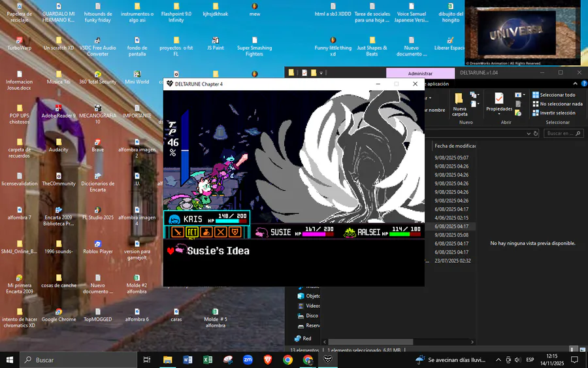Open Objetos 3D in Explorer navigation pane
Viewport: 588px width, 368px height.
pyautogui.click(x=308, y=296)
